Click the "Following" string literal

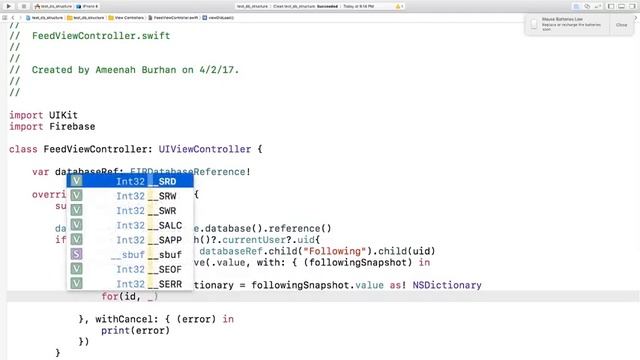(x=335, y=251)
